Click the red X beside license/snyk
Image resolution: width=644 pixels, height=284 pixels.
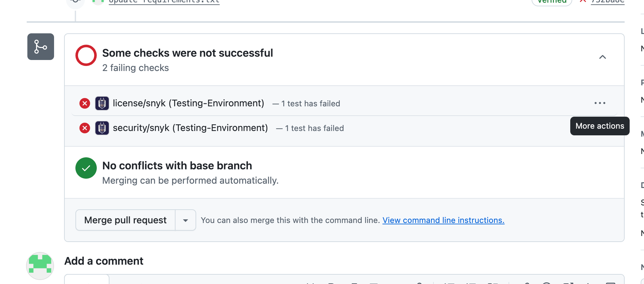85,103
